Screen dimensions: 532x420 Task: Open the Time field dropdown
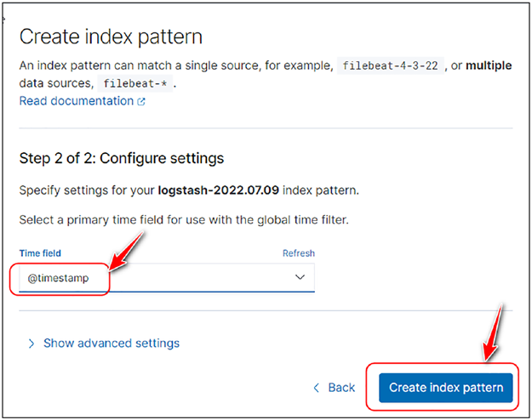(x=167, y=278)
